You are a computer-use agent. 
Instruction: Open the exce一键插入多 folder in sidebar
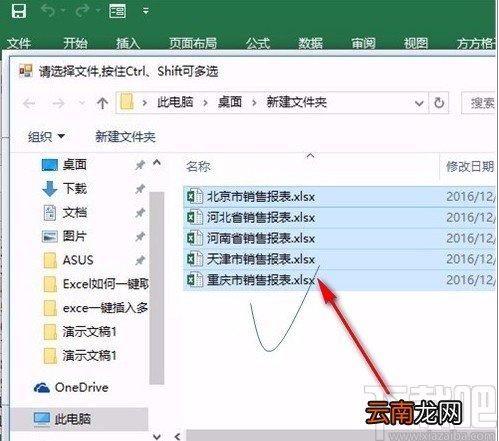[x=96, y=308]
